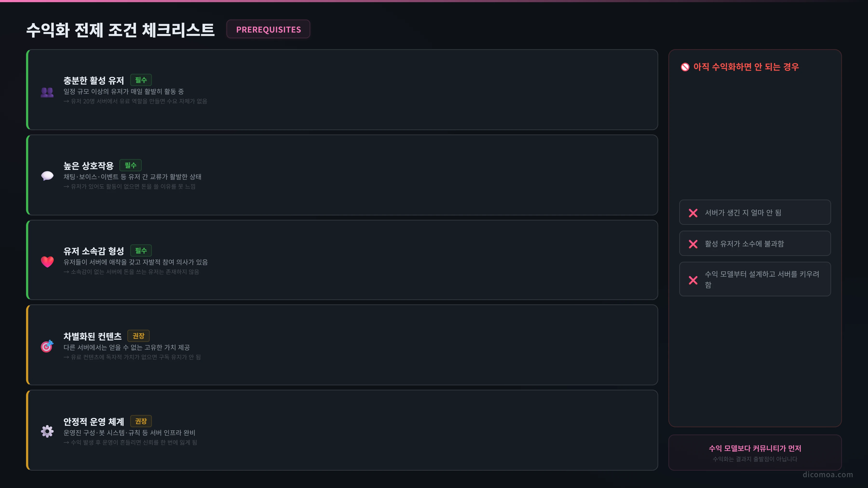Click the 서버가 생긴 지 얼마 안 됨 item
This screenshot has height=488, width=868.
[755, 213]
